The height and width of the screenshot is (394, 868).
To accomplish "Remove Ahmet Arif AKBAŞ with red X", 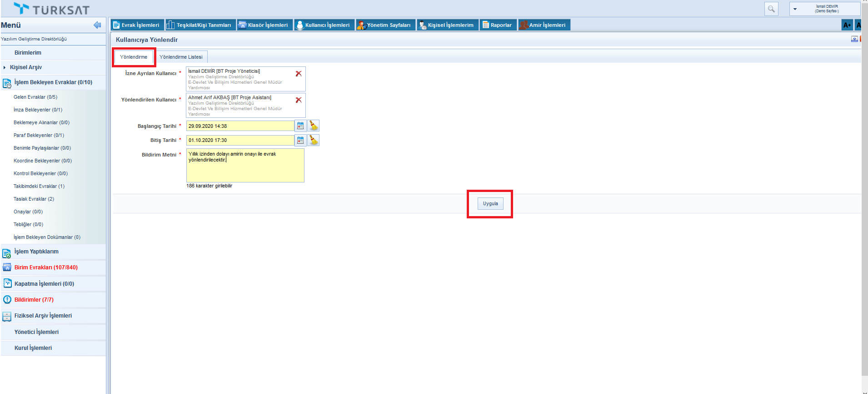I will [x=299, y=100].
